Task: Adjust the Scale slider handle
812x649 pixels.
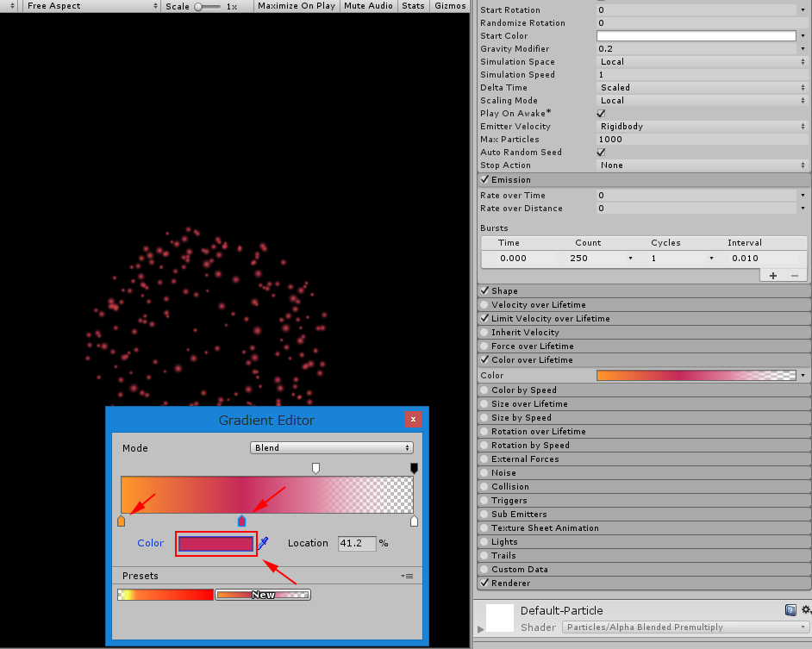Action: click(198, 7)
